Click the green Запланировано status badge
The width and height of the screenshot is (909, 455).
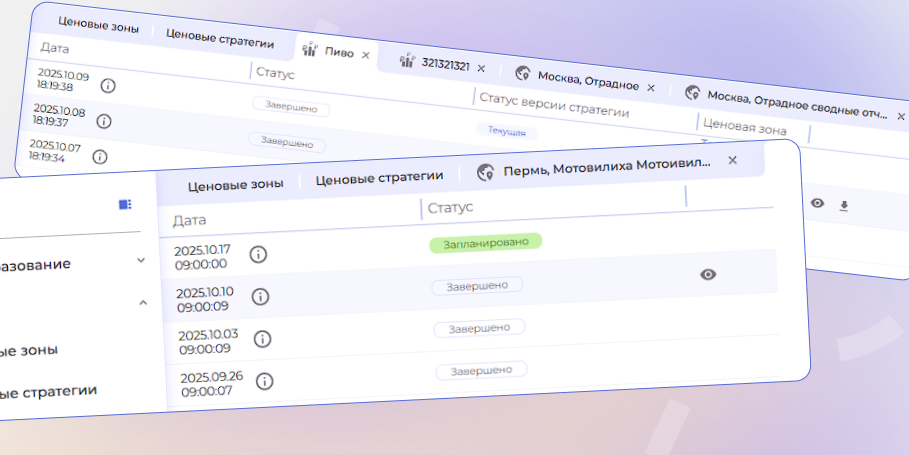(485, 243)
